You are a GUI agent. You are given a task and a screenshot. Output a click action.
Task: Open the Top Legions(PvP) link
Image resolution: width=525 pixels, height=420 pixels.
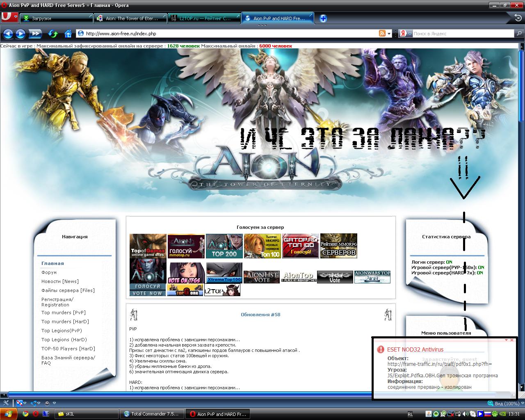point(62,331)
